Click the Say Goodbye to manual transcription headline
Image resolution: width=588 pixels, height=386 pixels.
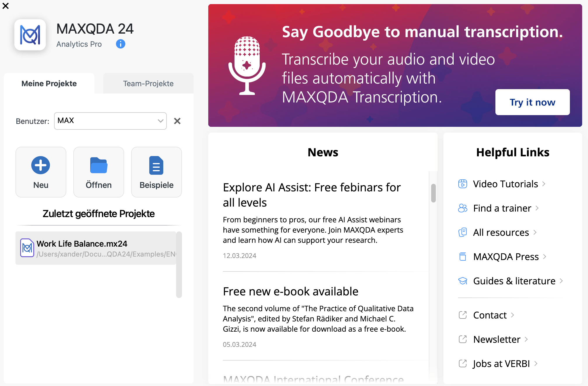point(422,32)
